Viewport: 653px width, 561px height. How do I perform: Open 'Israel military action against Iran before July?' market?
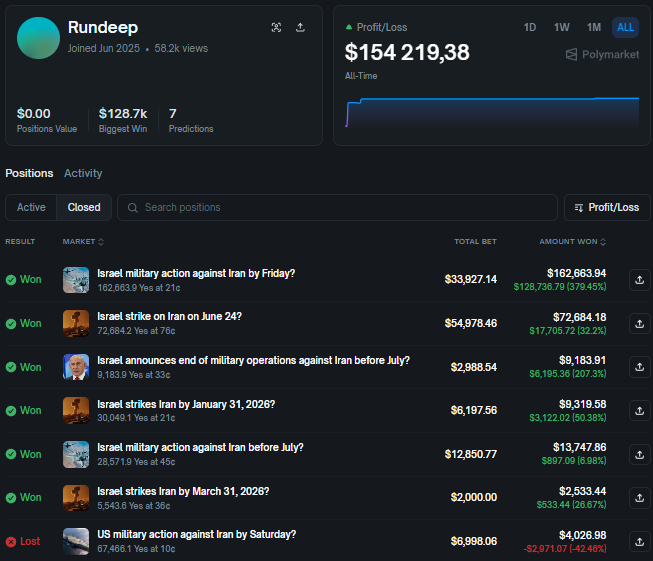pos(200,447)
